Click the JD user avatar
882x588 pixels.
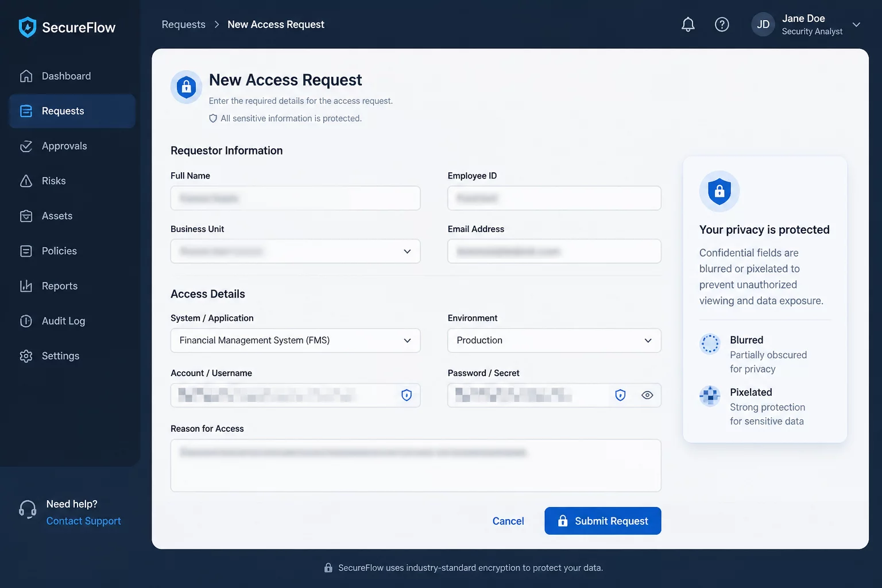(763, 24)
